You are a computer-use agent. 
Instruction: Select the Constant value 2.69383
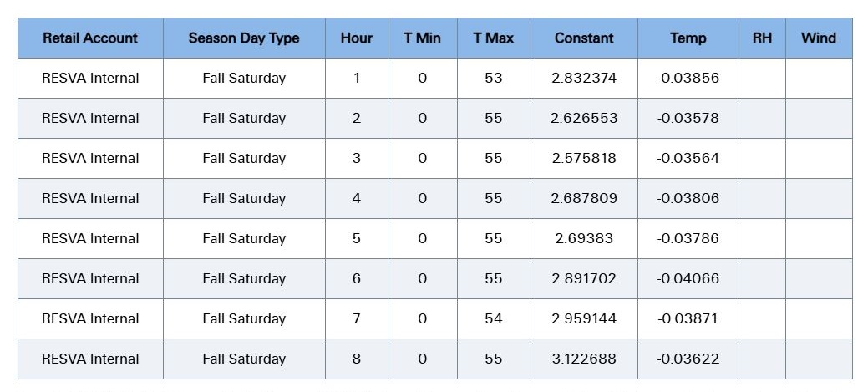(x=584, y=239)
